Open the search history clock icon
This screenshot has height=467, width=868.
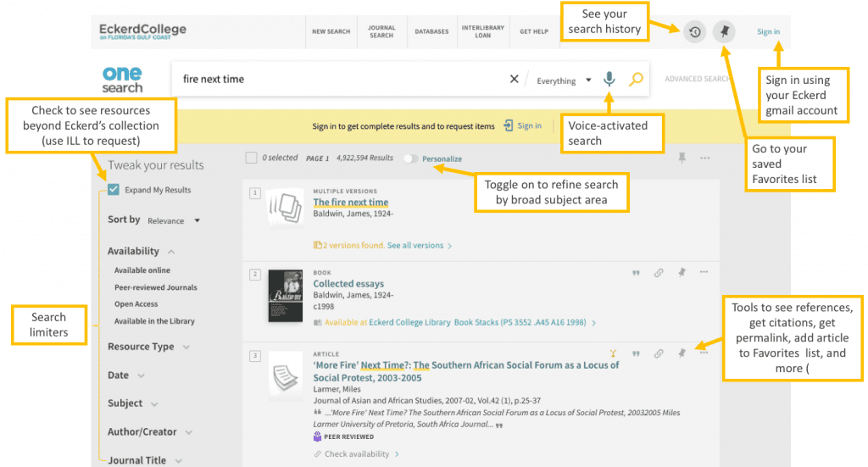click(695, 32)
